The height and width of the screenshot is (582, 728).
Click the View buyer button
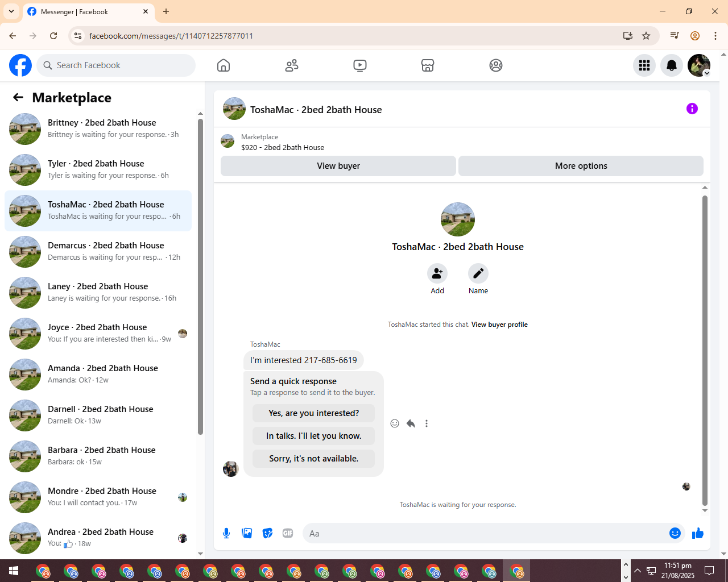338,166
